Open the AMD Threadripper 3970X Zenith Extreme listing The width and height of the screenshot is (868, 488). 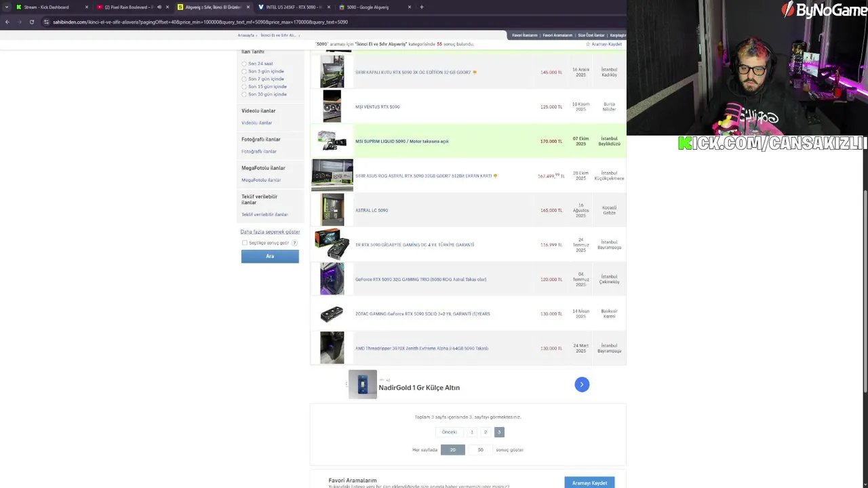[x=422, y=348]
